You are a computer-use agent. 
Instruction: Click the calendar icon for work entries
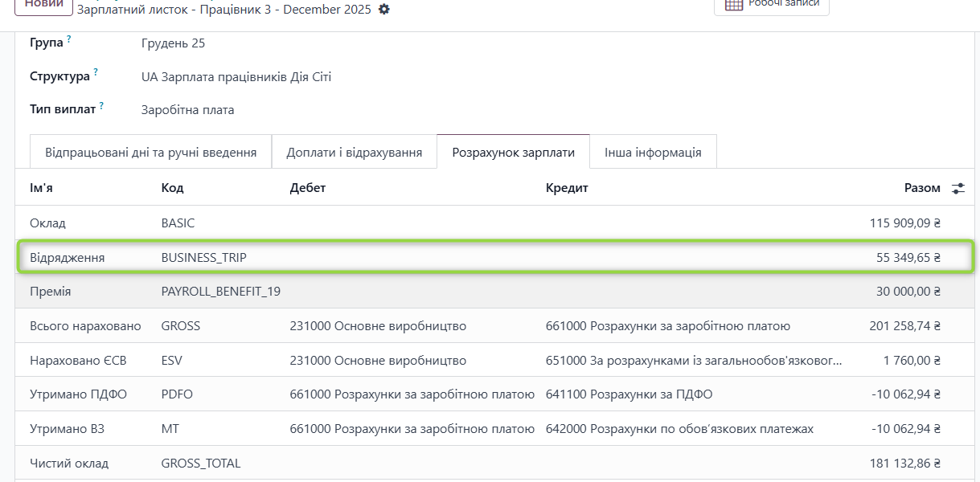click(x=733, y=4)
